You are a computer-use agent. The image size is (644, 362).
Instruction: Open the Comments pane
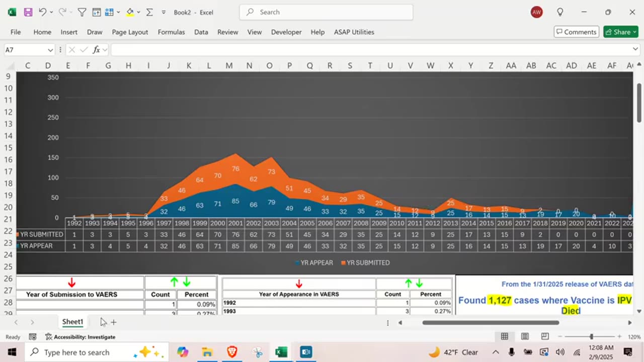[577, 32]
